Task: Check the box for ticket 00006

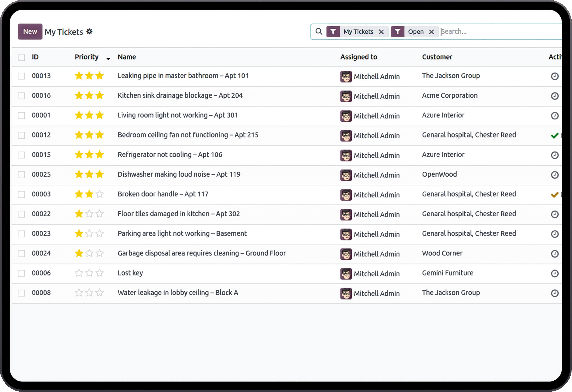Action: coord(21,273)
